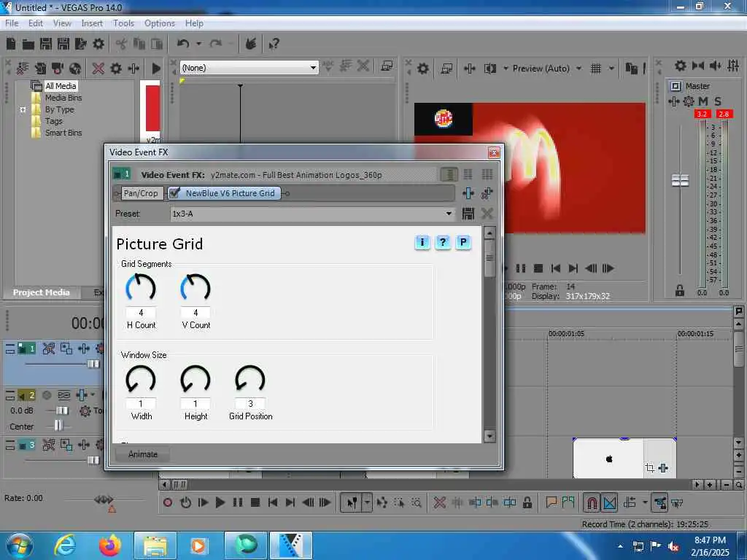Adjust the Grid Position knob
The image size is (747, 560).
click(250, 379)
